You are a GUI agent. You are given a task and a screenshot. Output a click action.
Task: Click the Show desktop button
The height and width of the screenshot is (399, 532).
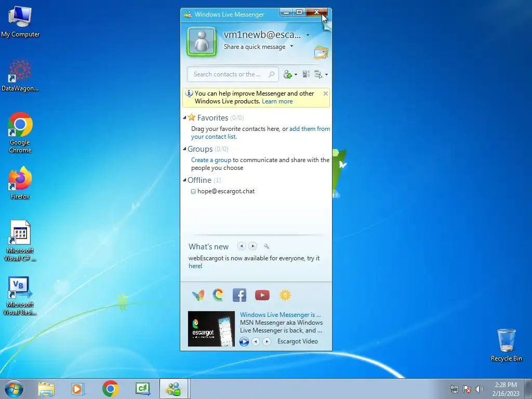click(528, 389)
